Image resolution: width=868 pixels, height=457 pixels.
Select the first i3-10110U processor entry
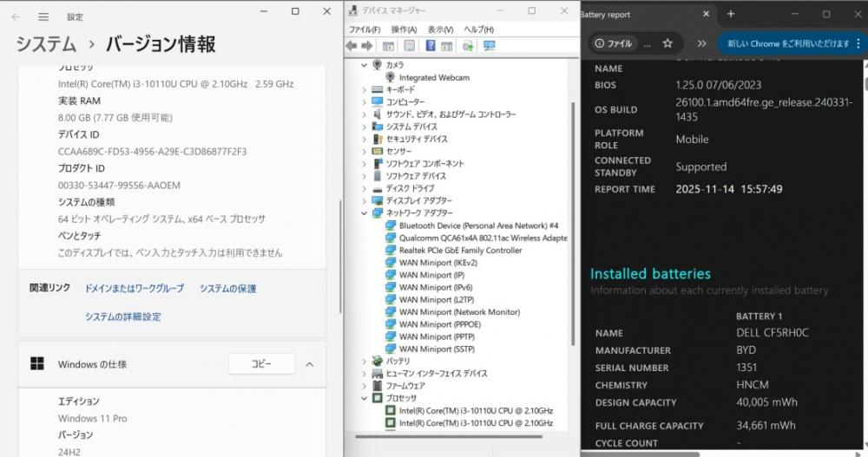(470, 410)
